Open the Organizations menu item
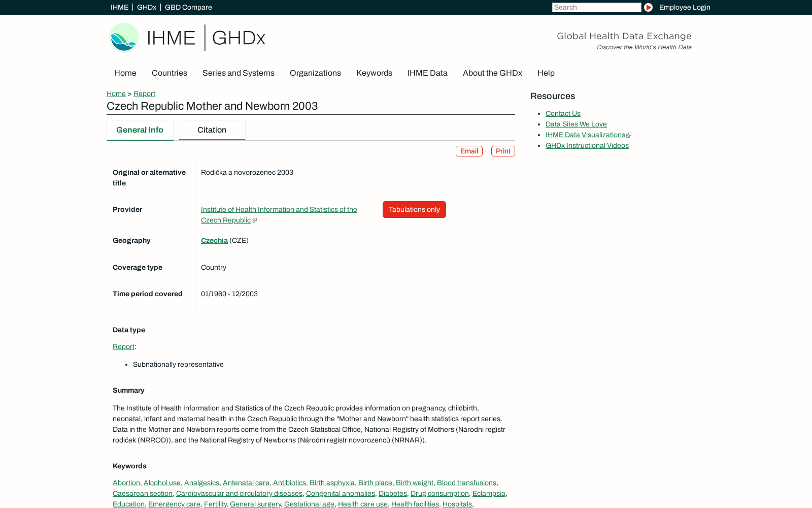 click(315, 73)
